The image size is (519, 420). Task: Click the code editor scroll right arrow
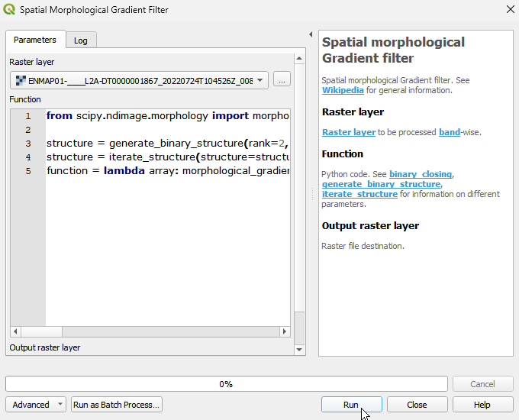point(285,331)
